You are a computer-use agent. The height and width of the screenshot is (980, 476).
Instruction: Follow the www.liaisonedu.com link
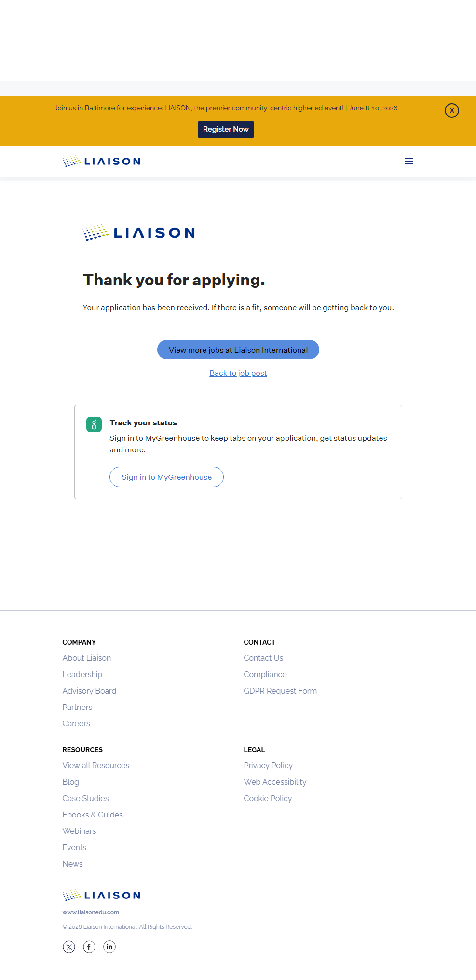pos(91,912)
